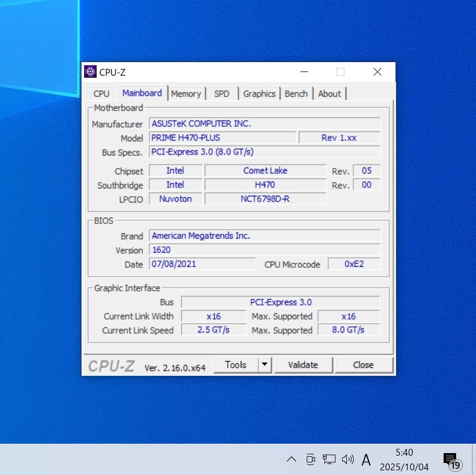
Task: Switch to the CPU tab
Action: pos(101,94)
